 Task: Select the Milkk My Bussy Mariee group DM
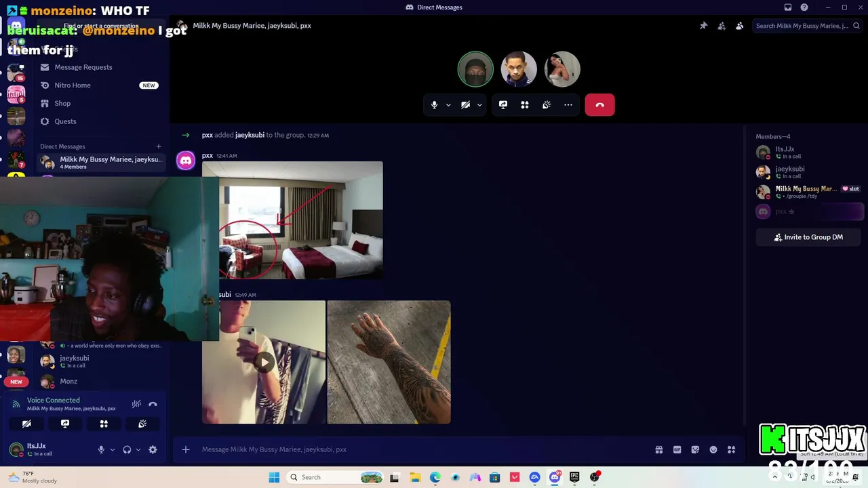[100, 162]
